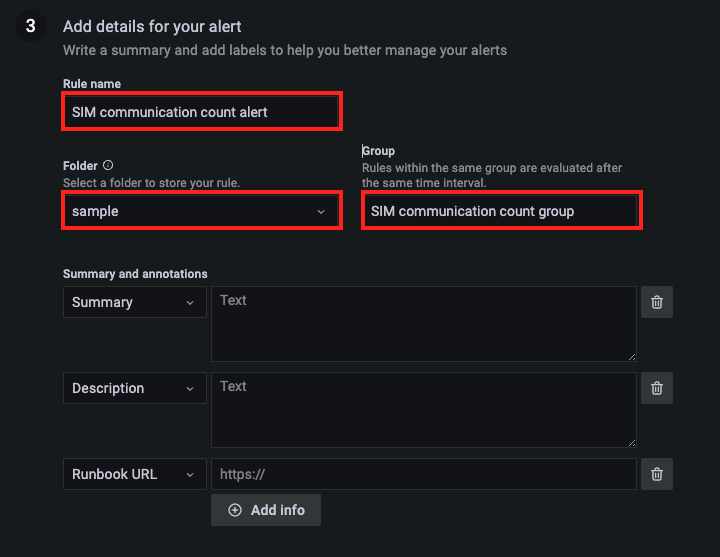The height and width of the screenshot is (557, 720).
Task: Click into the Summary text area
Action: pyautogui.click(x=424, y=324)
